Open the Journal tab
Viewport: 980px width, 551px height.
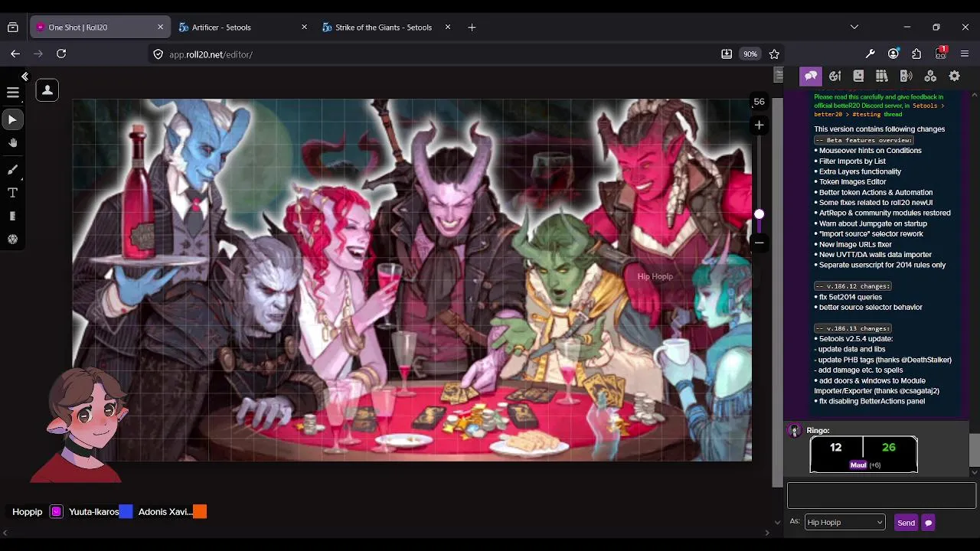click(858, 76)
